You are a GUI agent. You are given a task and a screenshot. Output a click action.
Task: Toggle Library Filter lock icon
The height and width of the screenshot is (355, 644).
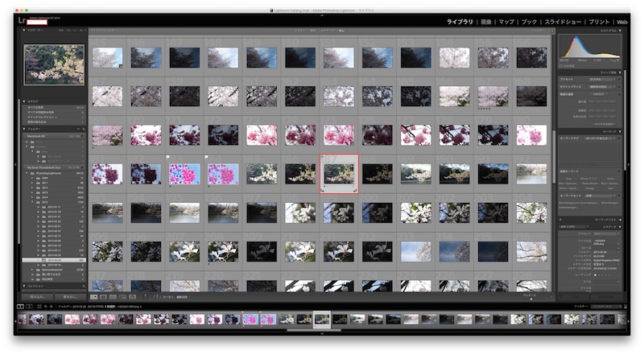pyautogui.click(x=552, y=31)
